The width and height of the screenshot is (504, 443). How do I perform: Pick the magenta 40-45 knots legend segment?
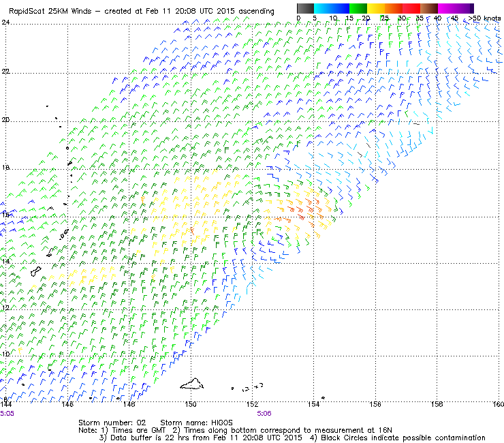click(x=447, y=8)
